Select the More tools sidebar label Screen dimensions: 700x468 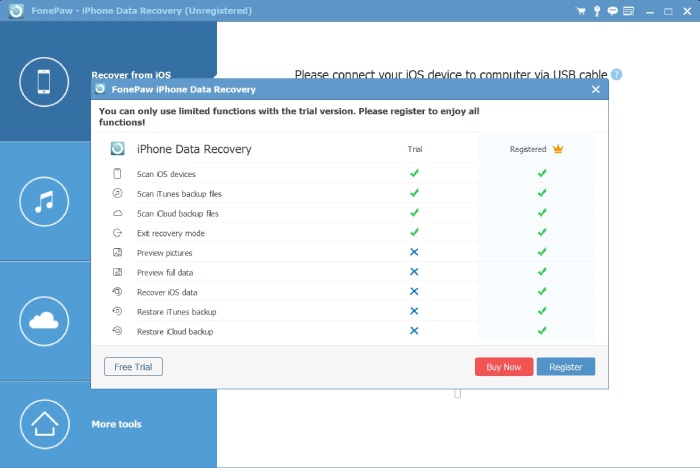(117, 424)
